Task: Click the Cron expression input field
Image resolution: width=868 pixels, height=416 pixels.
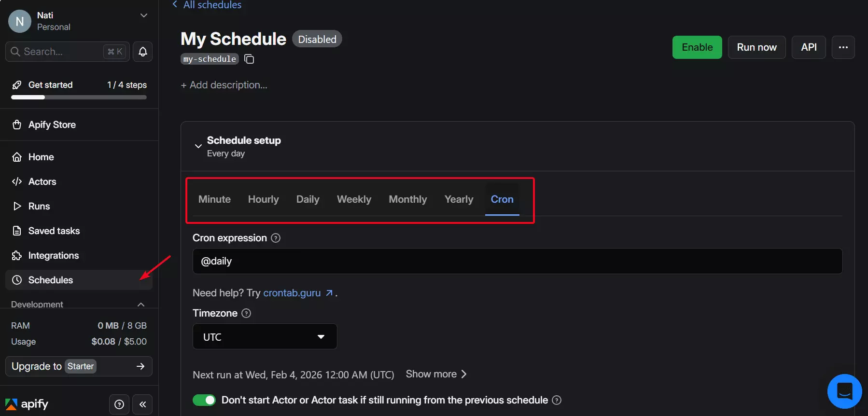Action: tap(518, 261)
